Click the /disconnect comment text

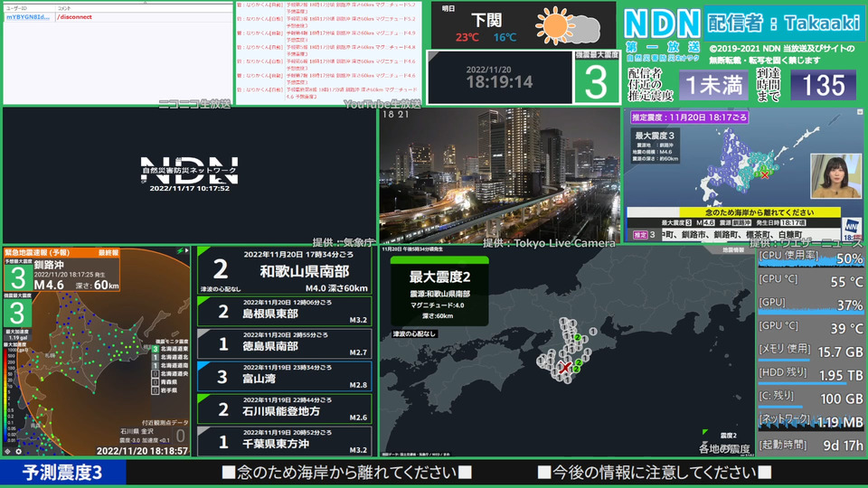[75, 17]
